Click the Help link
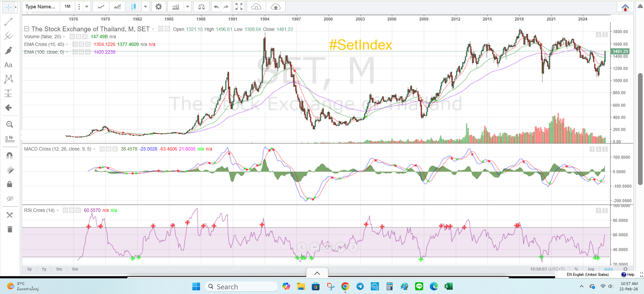 pos(628,275)
